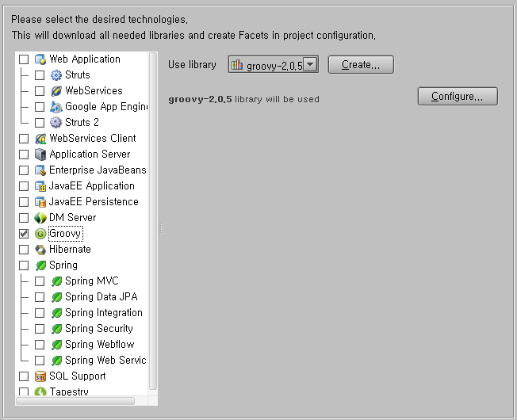Check the Struts checkbox
The image size is (517, 420).
(40, 75)
